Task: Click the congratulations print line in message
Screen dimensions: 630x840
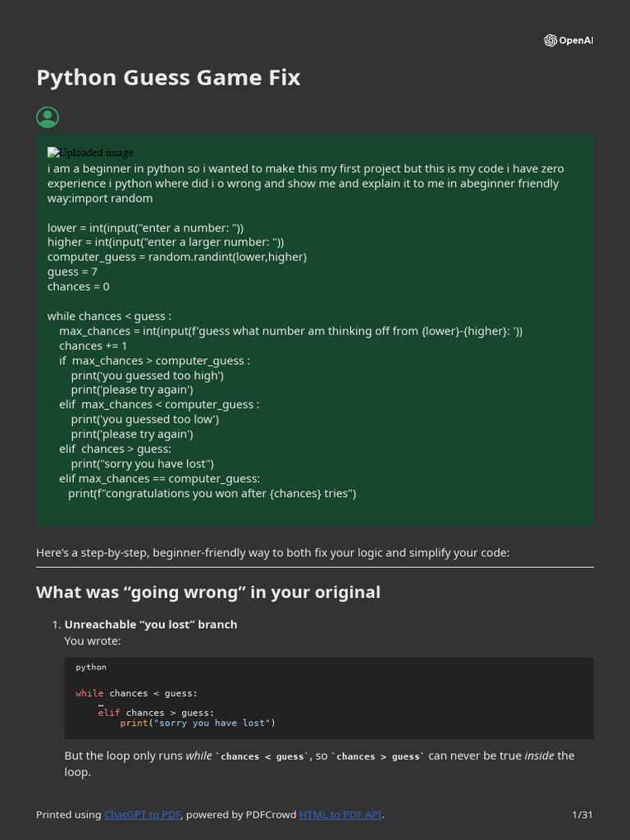Action: click(212, 493)
